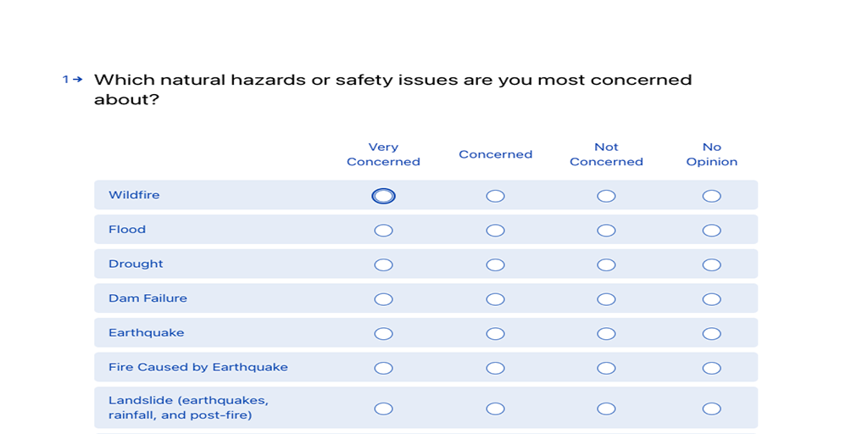This screenshot has width=868, height=434.
Task: Choose Very Concerned for Dam Failure
Action: pos(383,299)
